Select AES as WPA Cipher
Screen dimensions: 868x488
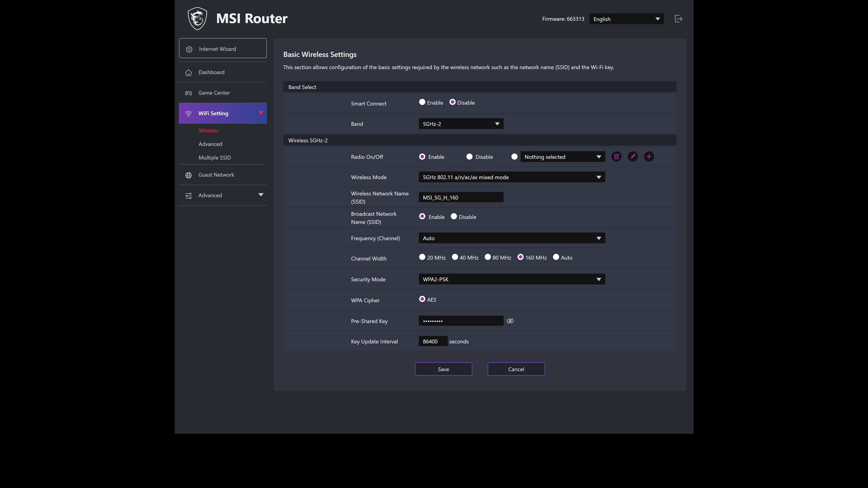(422, 299)
